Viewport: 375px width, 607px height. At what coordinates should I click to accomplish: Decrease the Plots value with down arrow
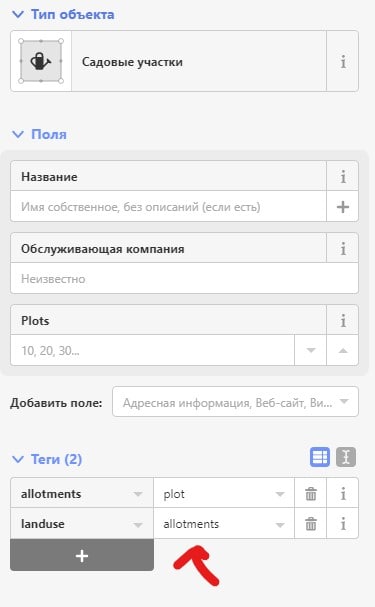[x=310, y=350]
